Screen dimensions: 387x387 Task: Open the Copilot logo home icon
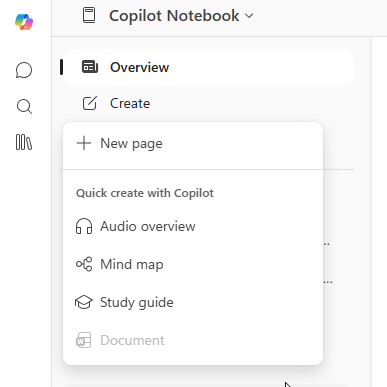pyautogui.click(x=24, y=22)
